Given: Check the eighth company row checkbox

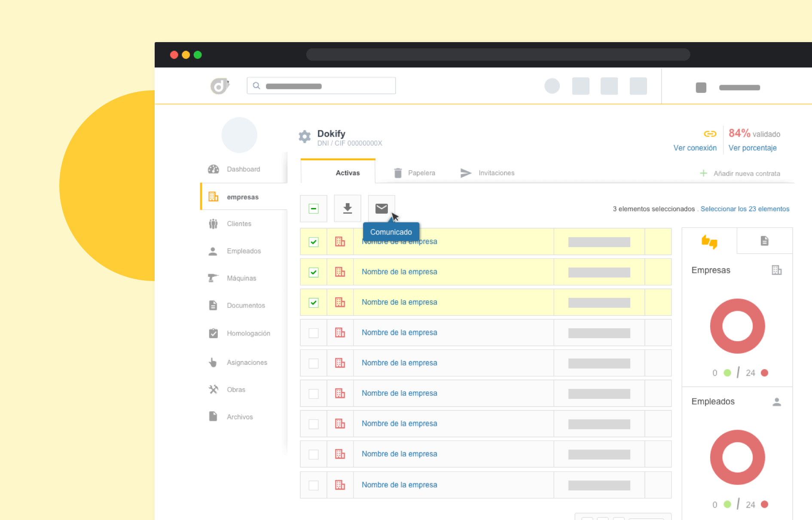Looking at the screenshot, I should click(314, 455).
